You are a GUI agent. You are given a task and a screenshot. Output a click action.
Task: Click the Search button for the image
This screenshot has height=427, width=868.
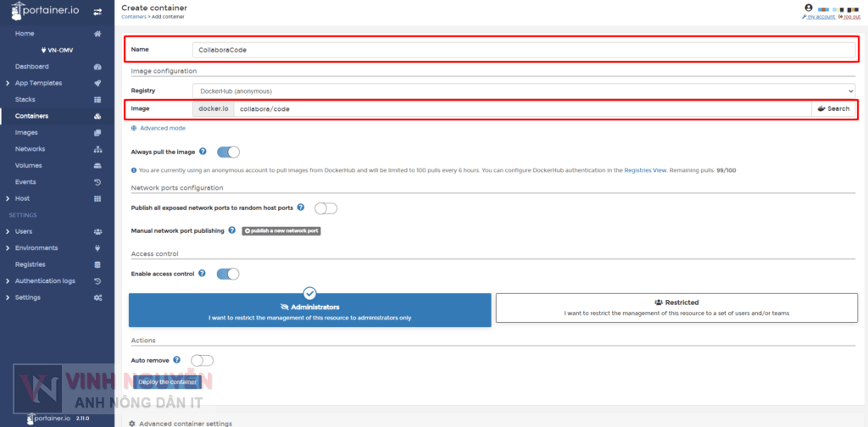(833, 109)
